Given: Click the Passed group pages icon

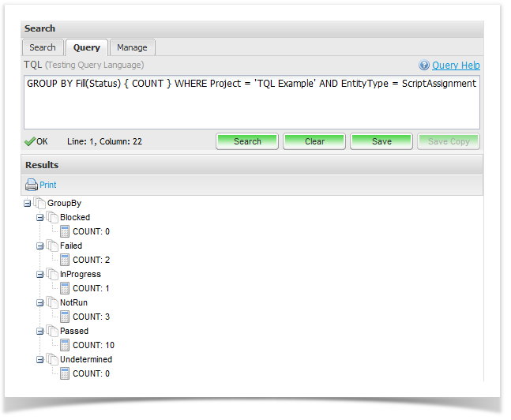Looking at the screenshot, I should (x=53, y=331).
